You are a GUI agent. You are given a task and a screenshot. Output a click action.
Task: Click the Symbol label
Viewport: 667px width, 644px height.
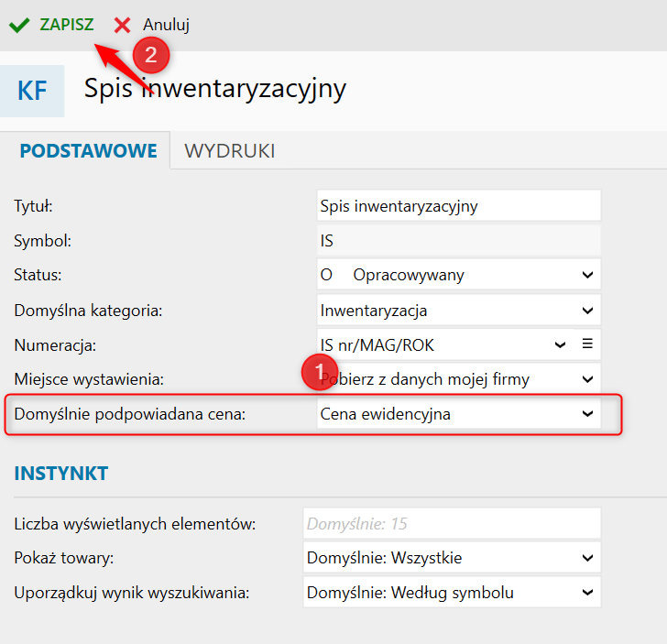(x=42, y=241)
